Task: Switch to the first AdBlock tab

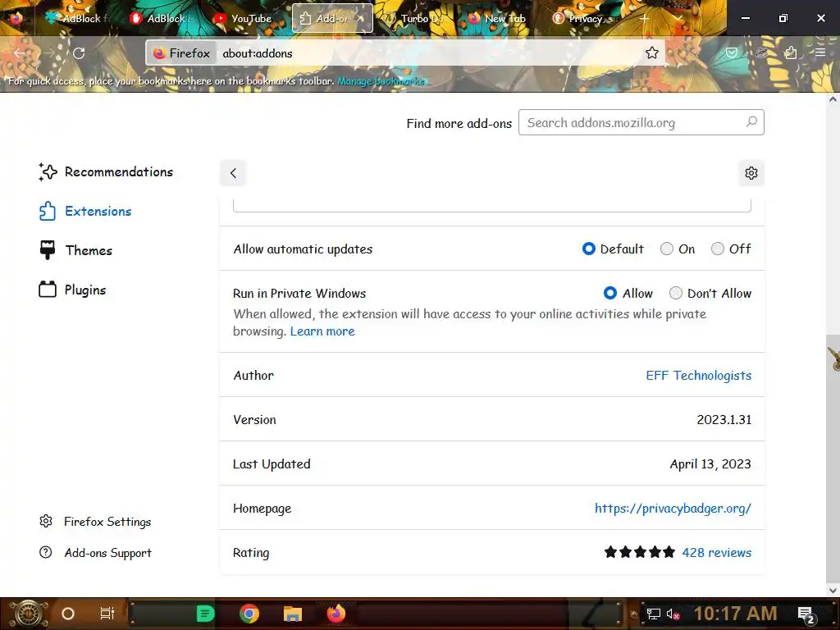Action: pyautogui.click(x=78, y=18)
